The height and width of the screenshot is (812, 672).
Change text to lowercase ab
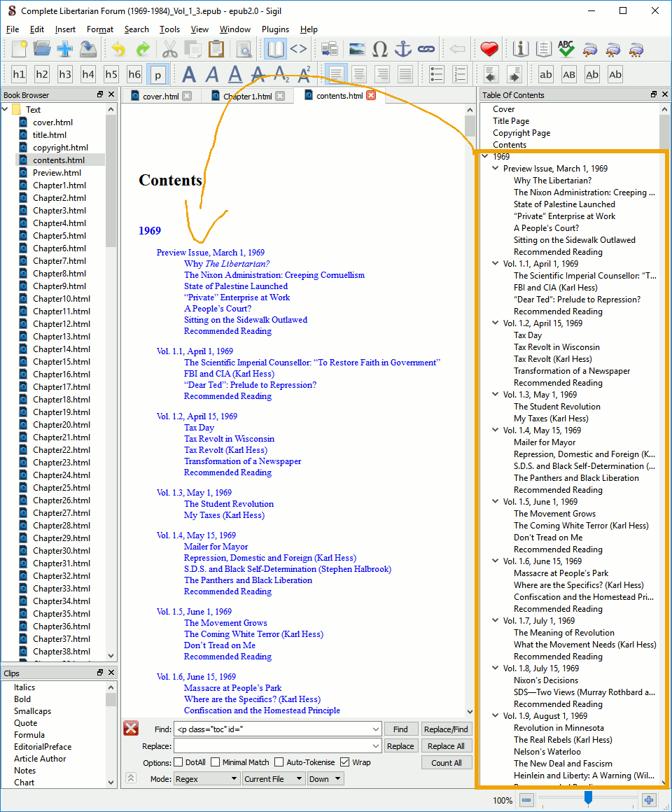546,75
